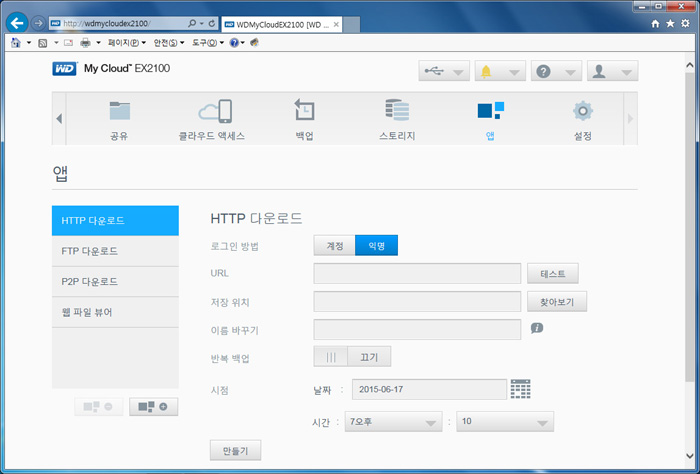Viewport: 700px width, 474px height.
Task: Click the 테스트 button
Action: point(553,274)
